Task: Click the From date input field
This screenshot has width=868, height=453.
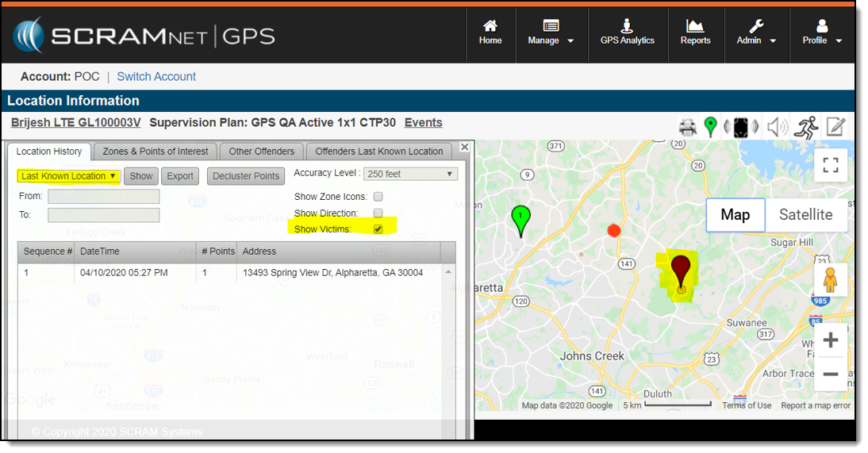Action: (103, 197)
